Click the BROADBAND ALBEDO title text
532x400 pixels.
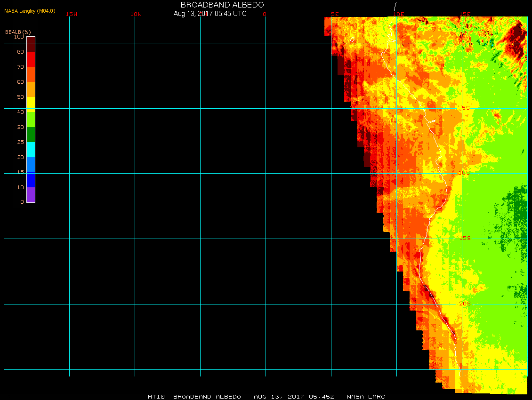tap(222, 5)
